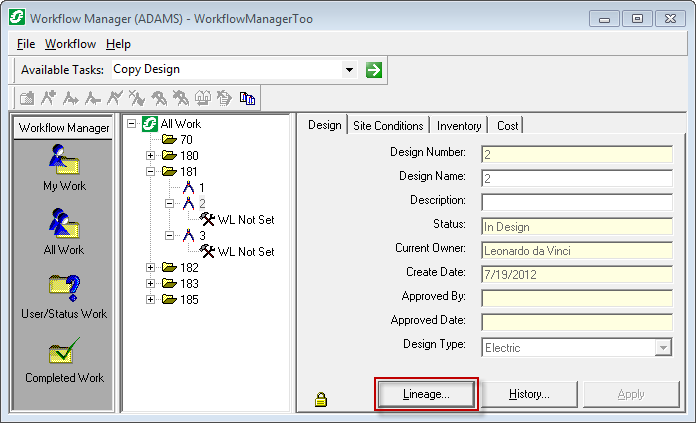Click the Lineage button

pos(426,394)
